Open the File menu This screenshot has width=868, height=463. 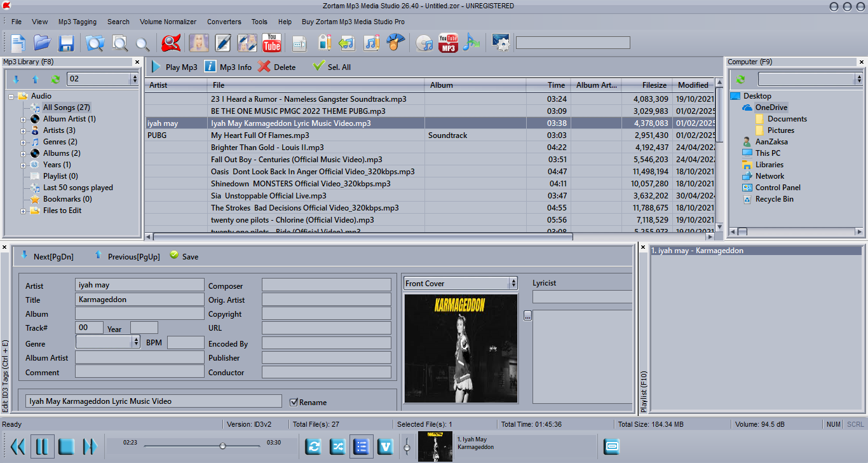[x=17, y=22]
